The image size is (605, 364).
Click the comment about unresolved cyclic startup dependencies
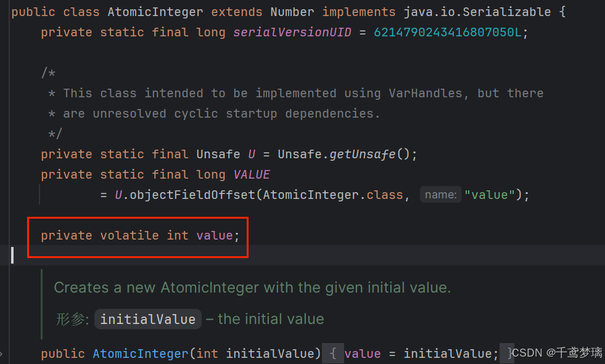214,113
